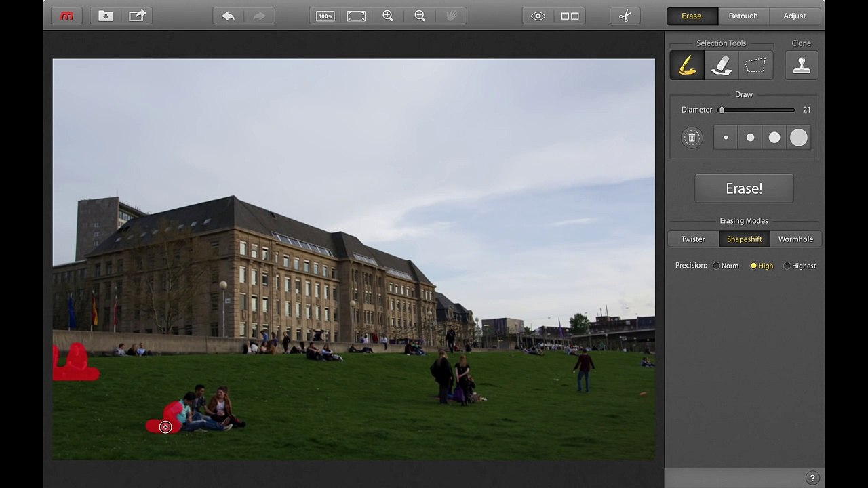The height and width of the screenshot is (488, 868).
Task: Select the marker brush selection tool
Action: click(x=687, y=65)
